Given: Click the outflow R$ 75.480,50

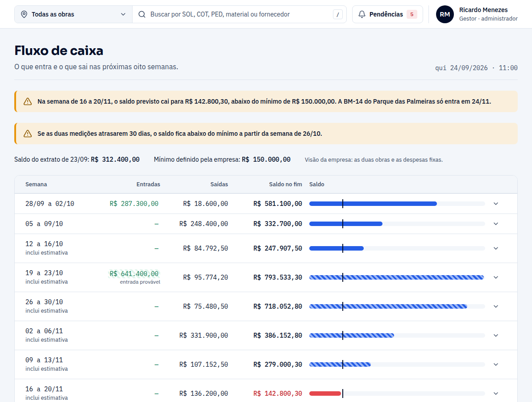Looking at the screenshot, I should pos(206,306).
